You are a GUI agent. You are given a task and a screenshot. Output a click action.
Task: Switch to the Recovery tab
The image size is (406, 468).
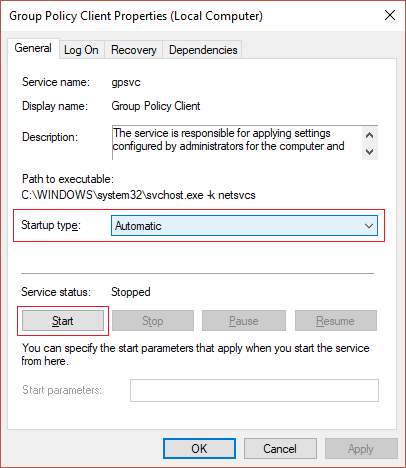tap(134, 50)
